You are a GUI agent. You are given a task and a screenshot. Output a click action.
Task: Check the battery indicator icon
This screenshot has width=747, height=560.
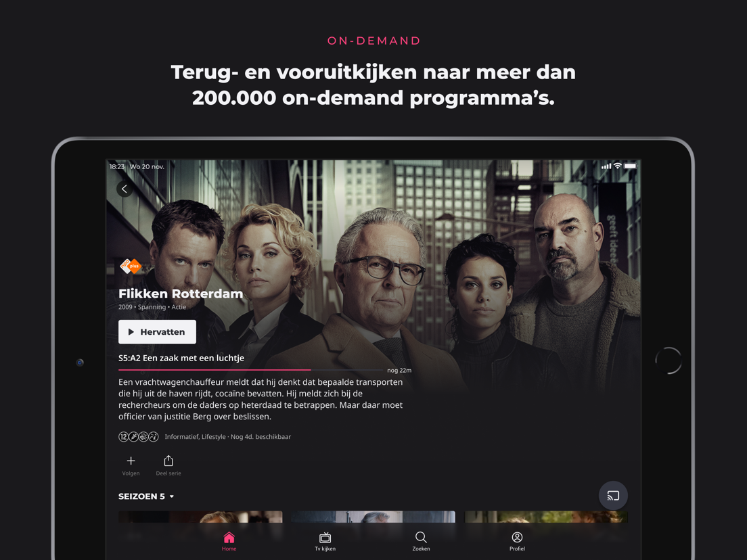631,166
